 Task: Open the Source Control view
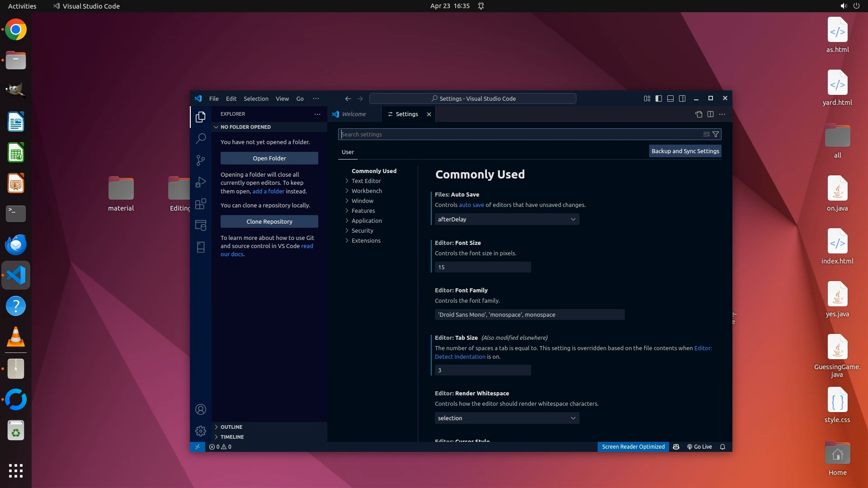coord(201,160)
